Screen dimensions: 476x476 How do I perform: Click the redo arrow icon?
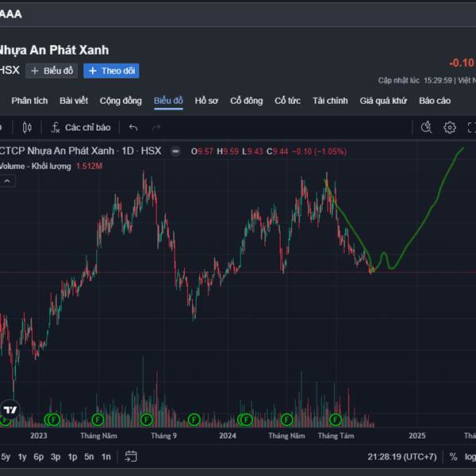coord(156,128)
